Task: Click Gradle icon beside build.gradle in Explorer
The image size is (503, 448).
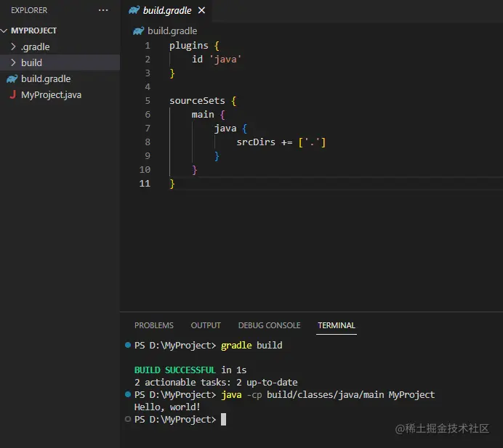Action: point(12,79)
